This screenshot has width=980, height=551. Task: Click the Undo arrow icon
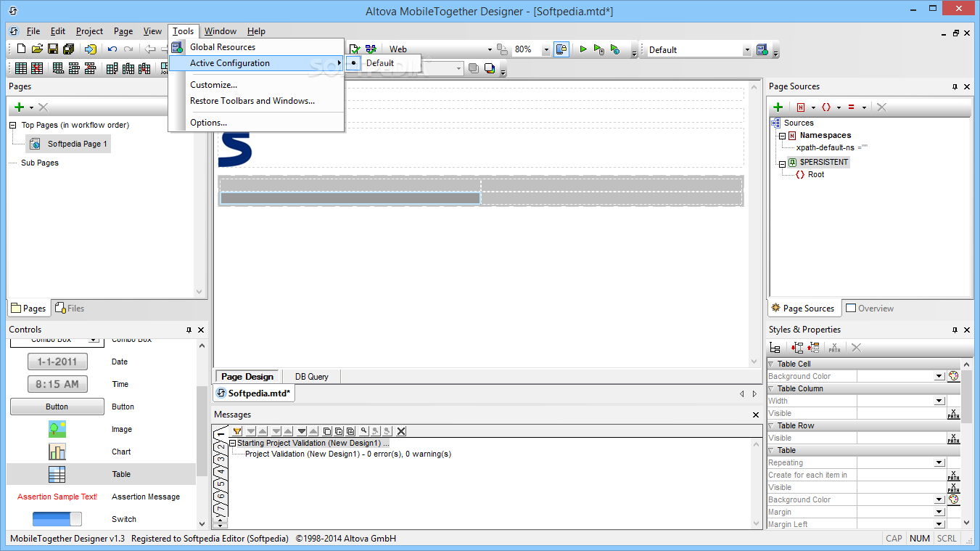tap(112, 49)
